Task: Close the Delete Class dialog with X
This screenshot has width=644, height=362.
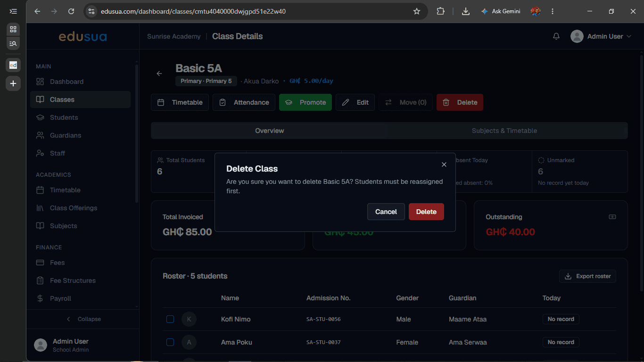Action: coord(444,165)
